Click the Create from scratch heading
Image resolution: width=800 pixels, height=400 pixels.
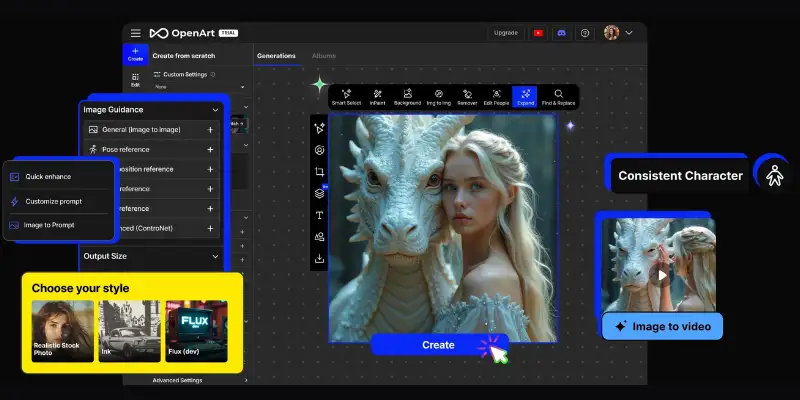coord(184,56)
